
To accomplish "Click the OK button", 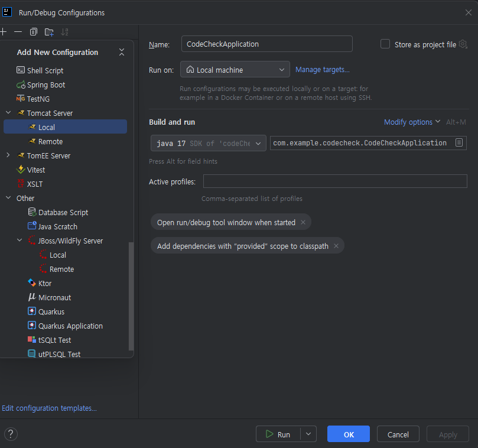I will point(349,434).
